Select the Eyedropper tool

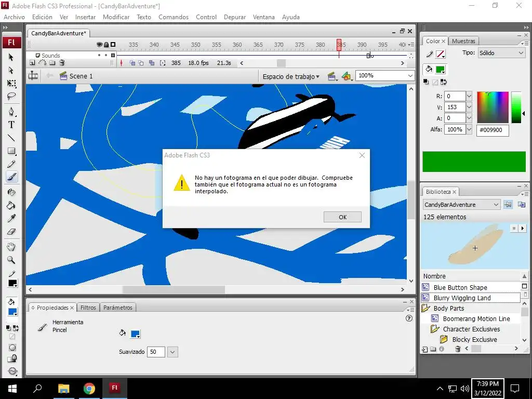tap(11, 219)
